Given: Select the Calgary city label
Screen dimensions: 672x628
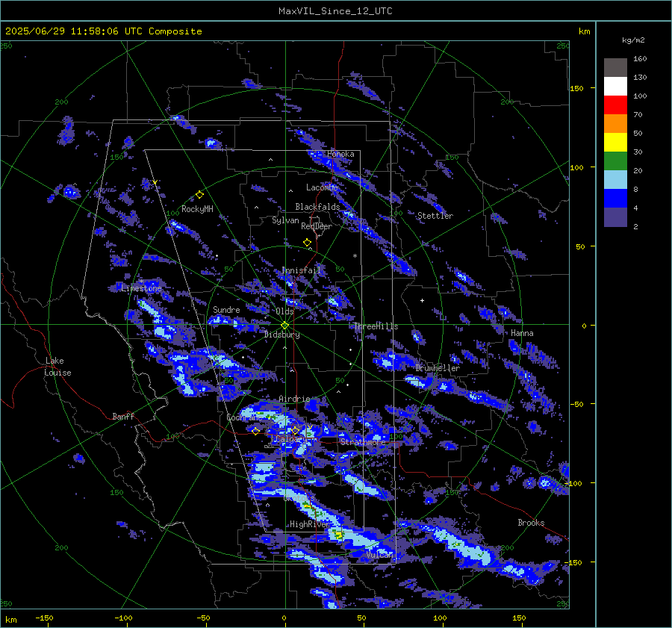Looking at the screenshot, I should click(x=290, y=439).
